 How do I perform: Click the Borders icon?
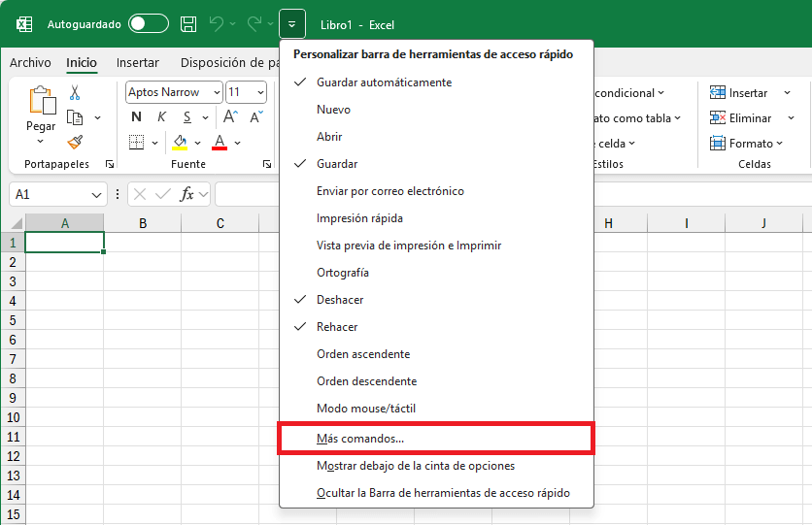(x=136, y=143)
